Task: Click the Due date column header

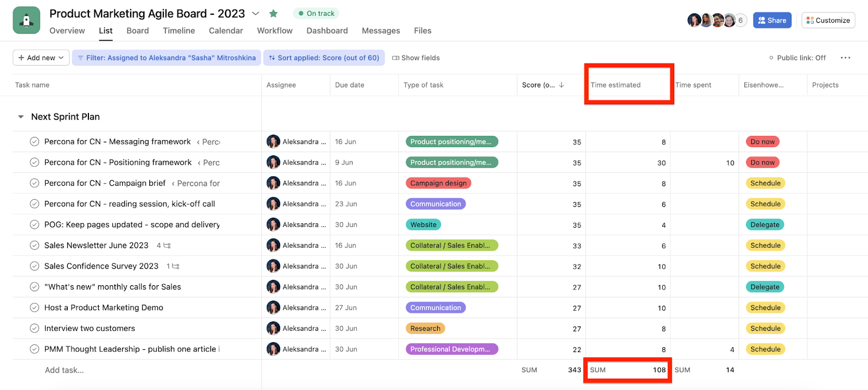Action: (x=349, y=85)
